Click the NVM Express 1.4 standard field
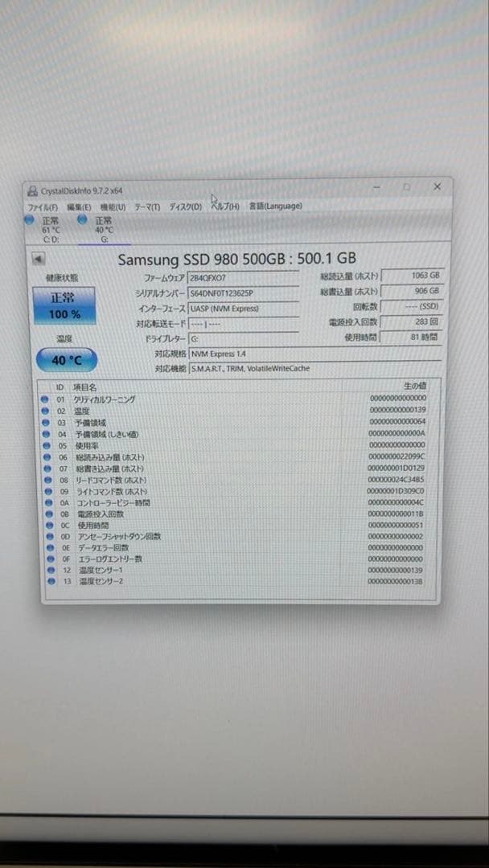489x868 pixels. (314, 354)
